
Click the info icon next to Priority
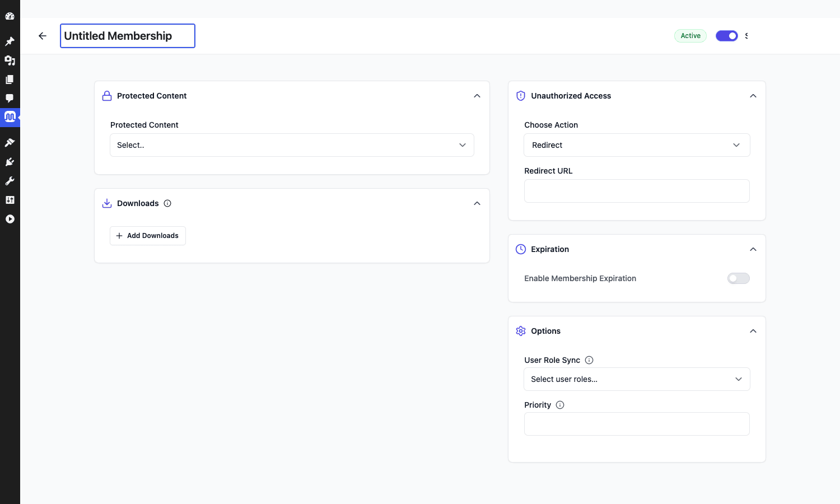tap(560, 405)
